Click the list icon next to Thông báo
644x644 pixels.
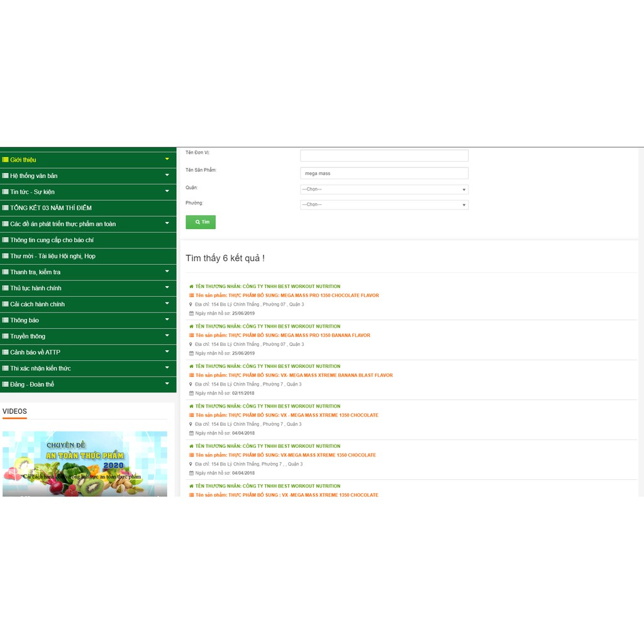pos(6,320)
